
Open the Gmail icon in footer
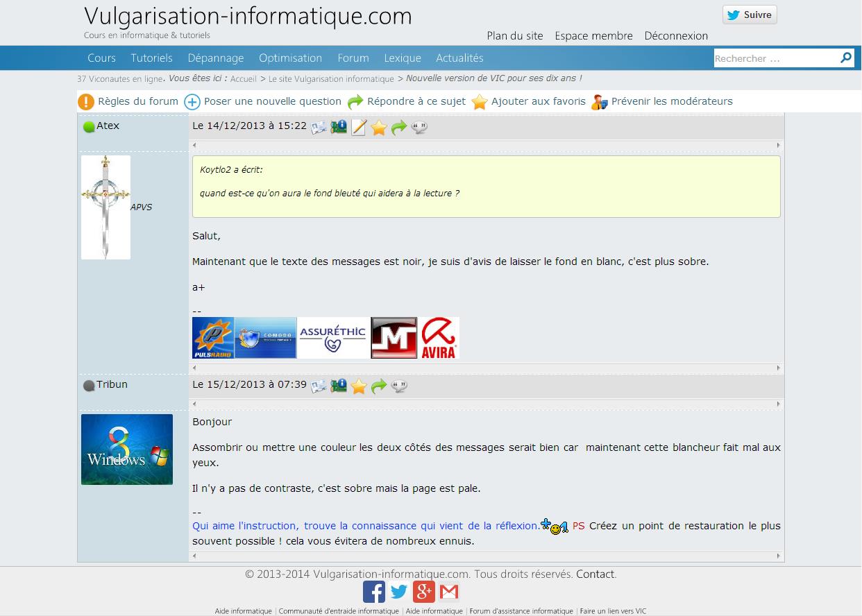[449, 592]
